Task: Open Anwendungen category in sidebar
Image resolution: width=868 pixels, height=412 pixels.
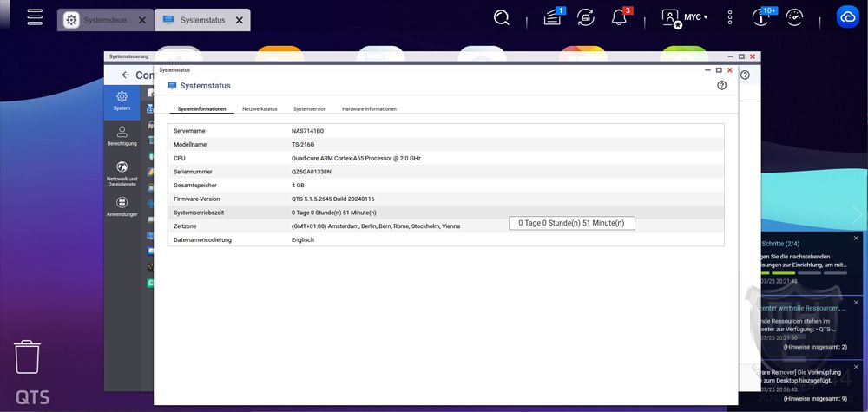Action: coord(122,207)
